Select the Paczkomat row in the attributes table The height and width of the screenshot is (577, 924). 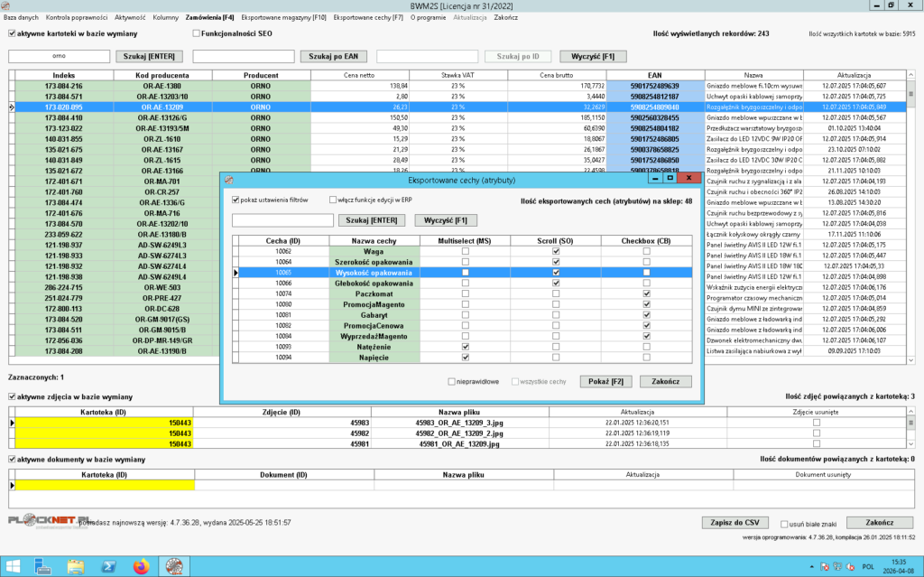(374, 293)
